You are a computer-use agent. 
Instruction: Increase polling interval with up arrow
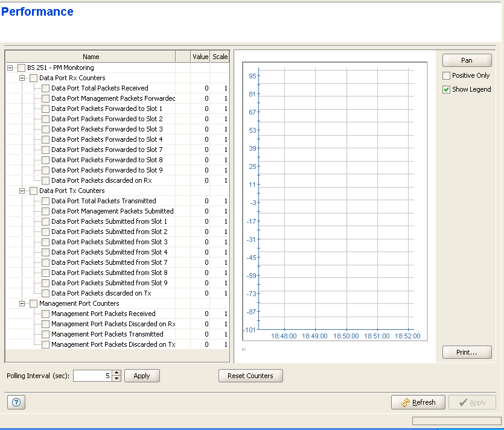point(116,373)
